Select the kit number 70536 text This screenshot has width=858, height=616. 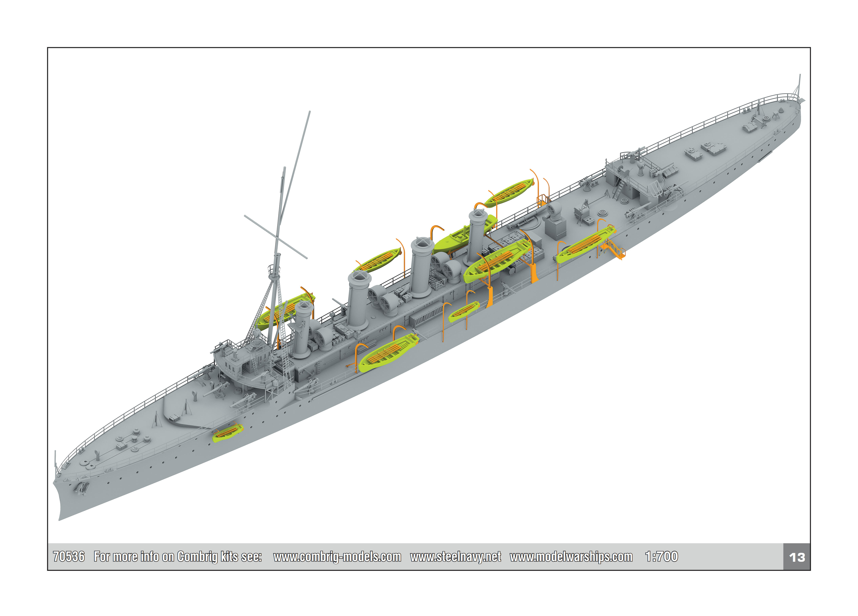tap(69, 557)
